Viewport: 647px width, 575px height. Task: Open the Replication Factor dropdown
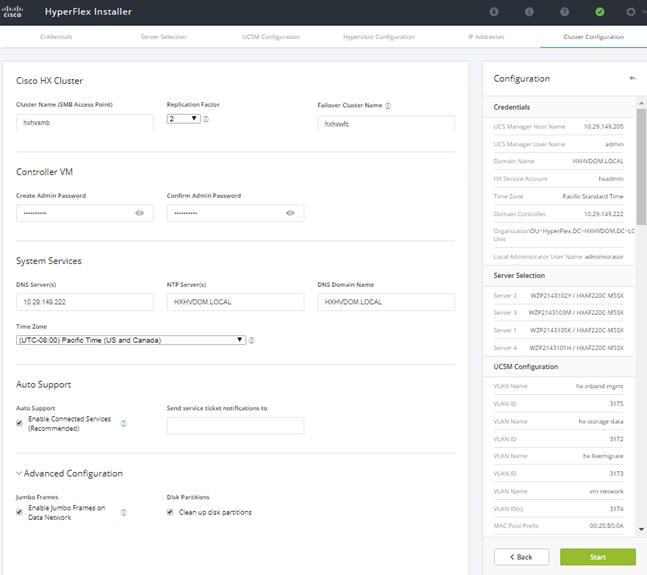[x=184, y=119]
